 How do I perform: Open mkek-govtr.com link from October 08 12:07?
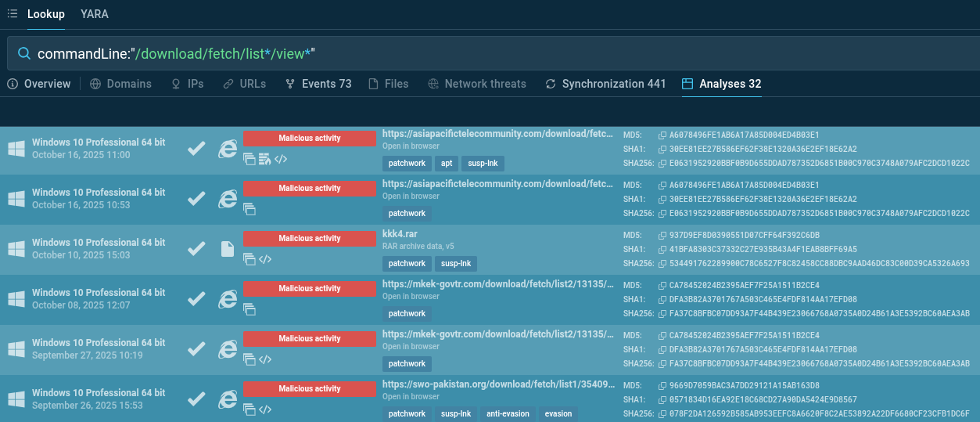(x=498, y=284)
